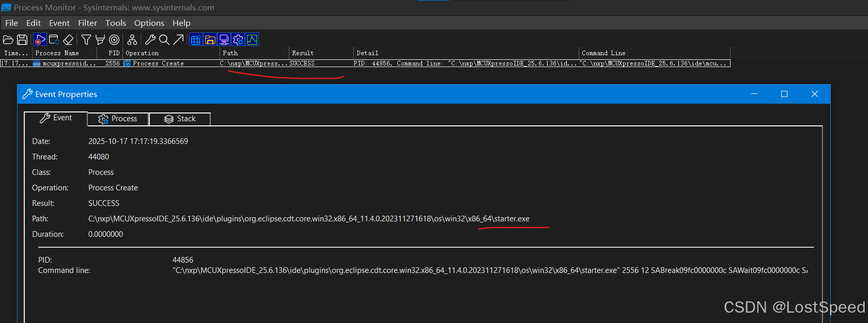
Task: Clear display with the eraser icon
Action: [68, 40]
